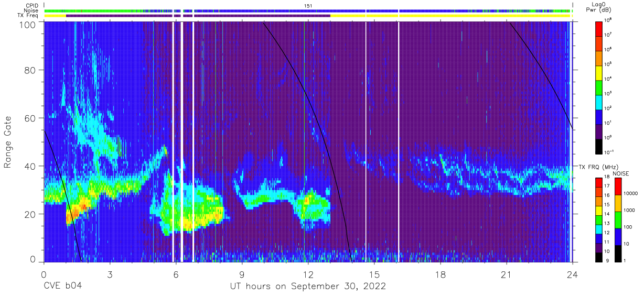This screenshot has height=297, width=644.
Task: Click the 1000 label on NOISE colorbar
Action: 630,210
